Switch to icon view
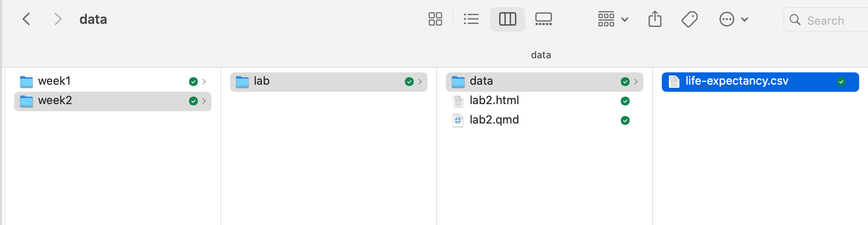The image size is (868, 225). pyautogui.click(x=435, y=19)
